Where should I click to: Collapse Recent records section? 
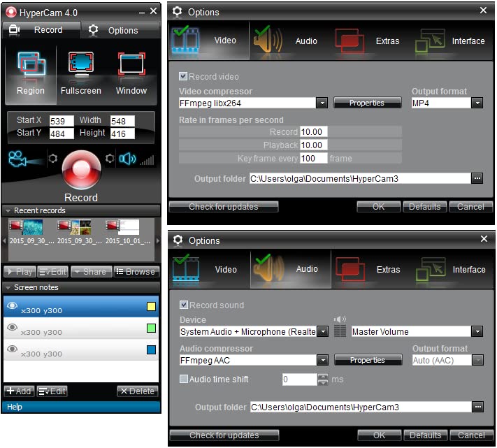[x=8, y=210]
